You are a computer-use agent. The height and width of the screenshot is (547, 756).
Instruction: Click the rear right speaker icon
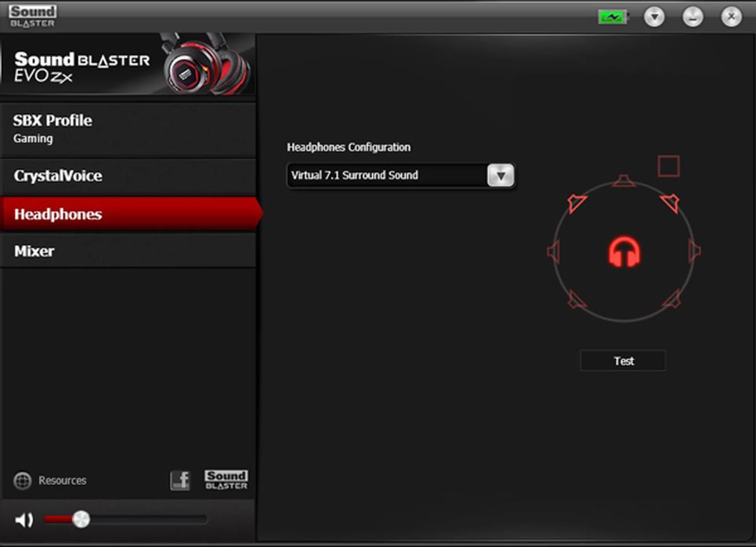click(672, 300)
